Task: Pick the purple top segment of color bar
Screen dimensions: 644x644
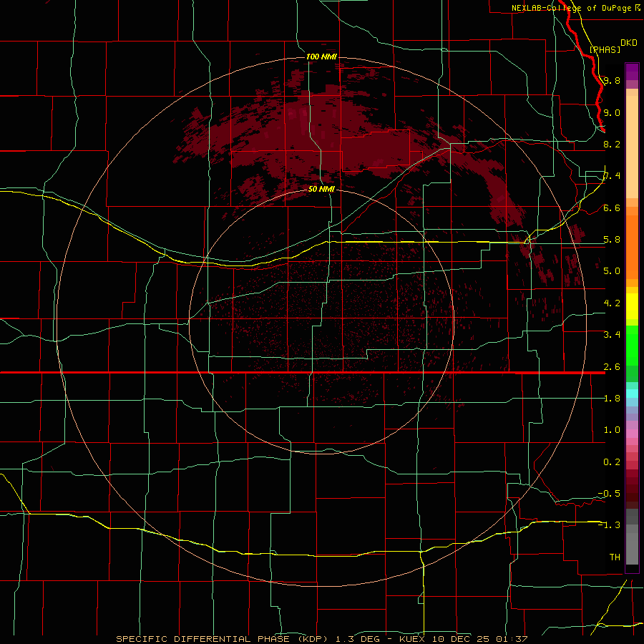Action: tap(632, 72)
